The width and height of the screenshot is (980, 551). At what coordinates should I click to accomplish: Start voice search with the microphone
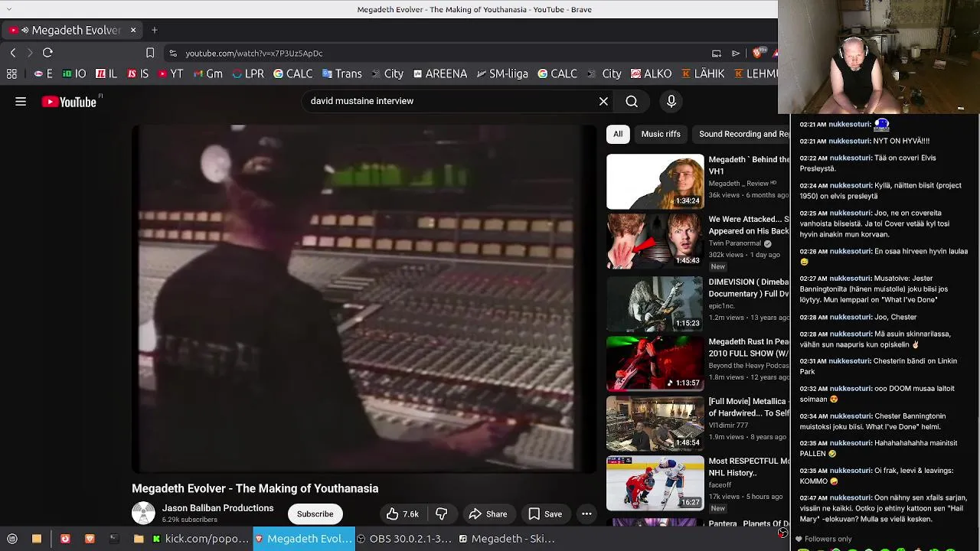(671, 101)
